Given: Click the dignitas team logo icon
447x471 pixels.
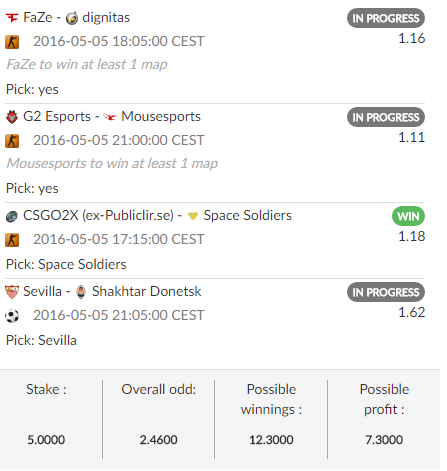Looking at the screenshot, I should [72, 18].
